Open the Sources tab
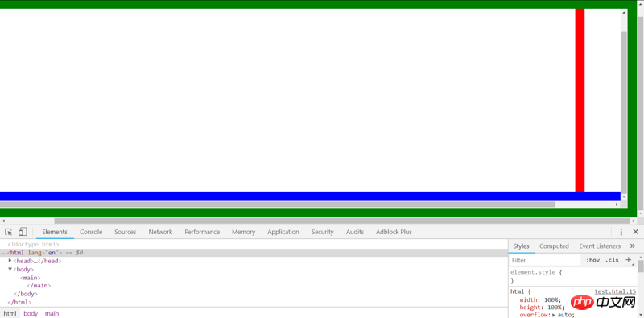This screenshot has height=318, width=644. [126, 232]
